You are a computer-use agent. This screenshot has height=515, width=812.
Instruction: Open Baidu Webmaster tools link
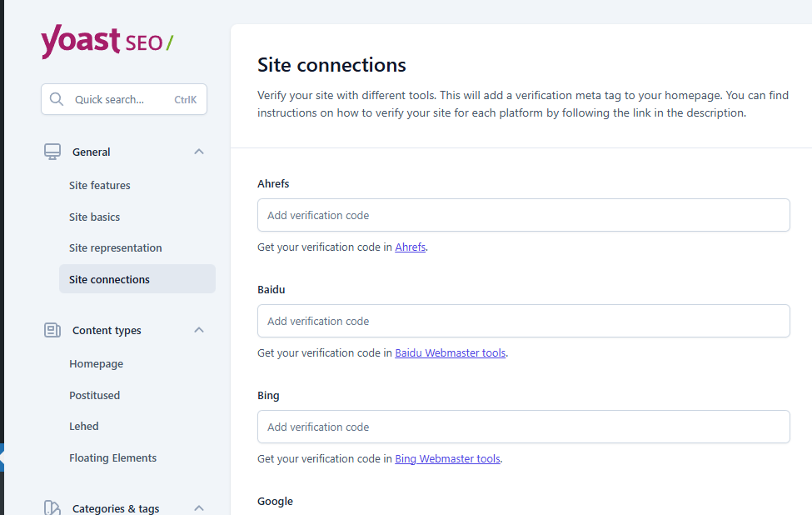pos(450,353)
